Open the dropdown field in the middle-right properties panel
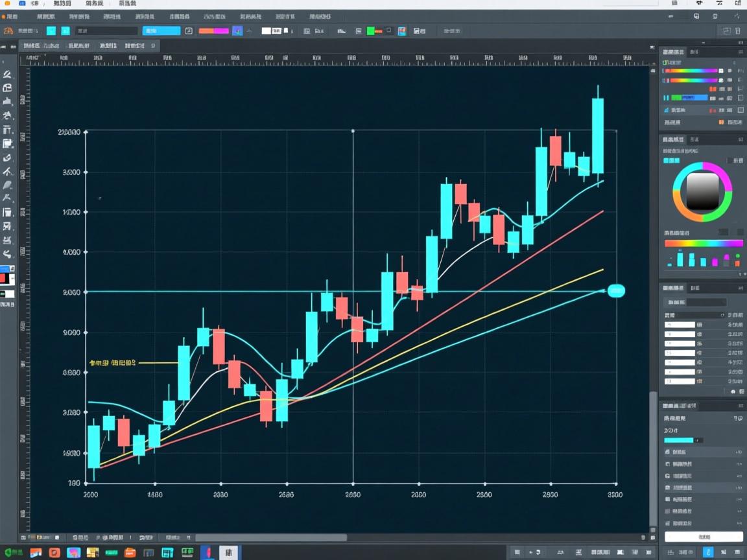 [706, 303]
